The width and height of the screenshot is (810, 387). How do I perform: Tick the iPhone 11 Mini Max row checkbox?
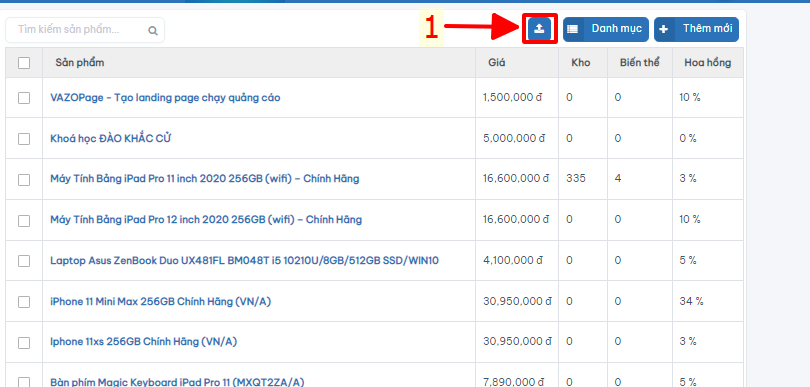click(24, 302)
